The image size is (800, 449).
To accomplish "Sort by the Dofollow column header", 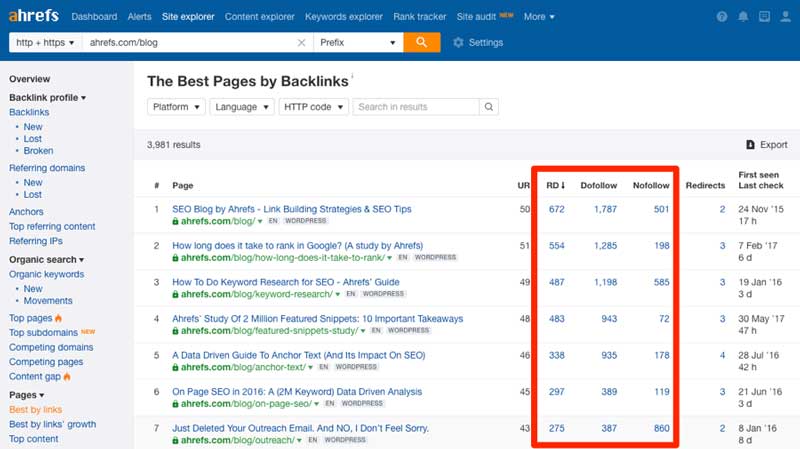I will (x=598, y=185).
